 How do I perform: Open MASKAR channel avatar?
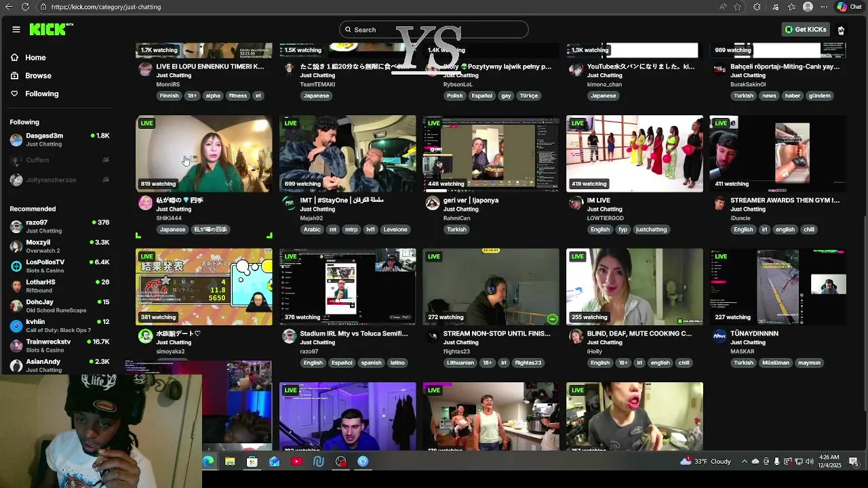point(719,337)
